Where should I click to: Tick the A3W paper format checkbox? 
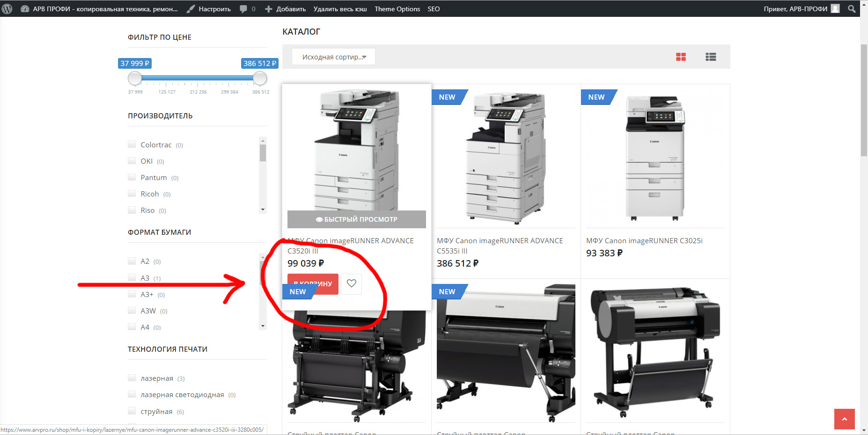pyautogui.click(x=132, y=310)
